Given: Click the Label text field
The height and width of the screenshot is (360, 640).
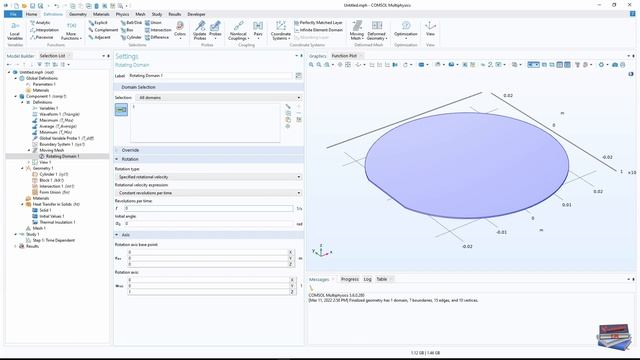Looking at the screenshot, I should coord(210,76).
